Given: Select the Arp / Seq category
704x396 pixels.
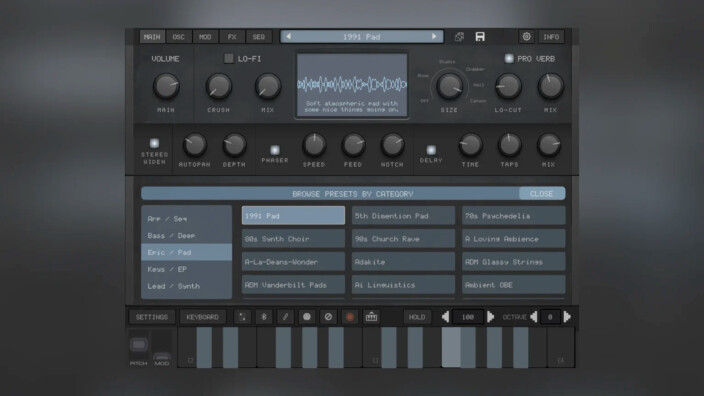Looking at the screenshot, I should click(186, 219).
